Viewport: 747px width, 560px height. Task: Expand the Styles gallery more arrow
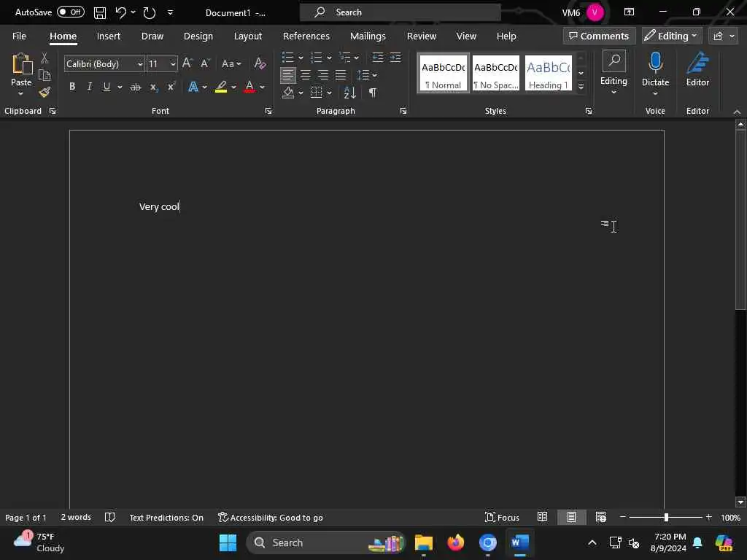(x=581, y=87)
